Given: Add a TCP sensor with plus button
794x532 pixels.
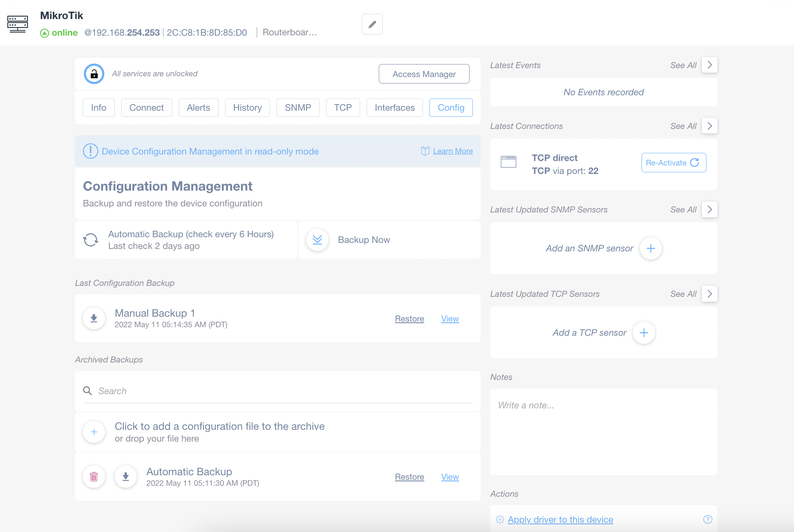Looking at the screenshot, I should pos(644,332).
